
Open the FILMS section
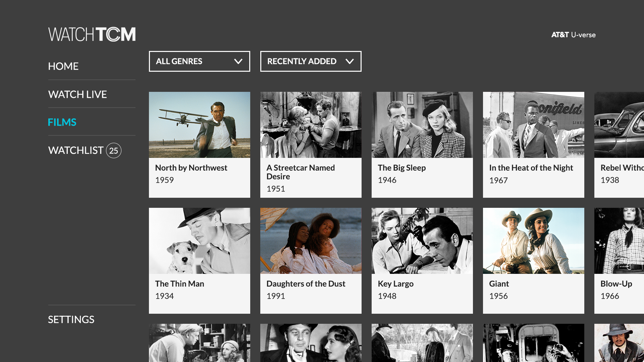pos(62,122)
